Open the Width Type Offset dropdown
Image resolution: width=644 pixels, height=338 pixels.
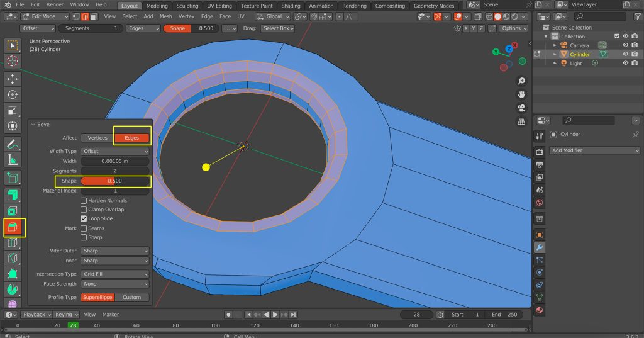[115, 151]
